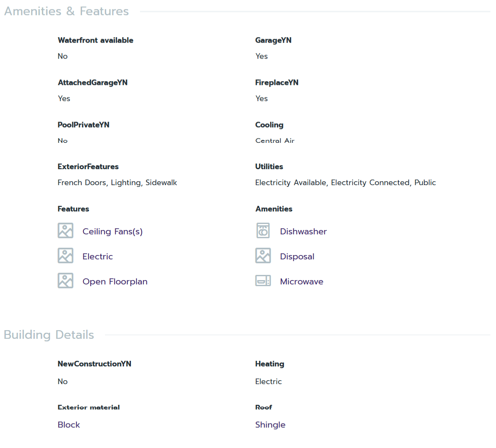Click the Dishwasher appliance icon
The image size is (496, 448).
coord(263,230)
